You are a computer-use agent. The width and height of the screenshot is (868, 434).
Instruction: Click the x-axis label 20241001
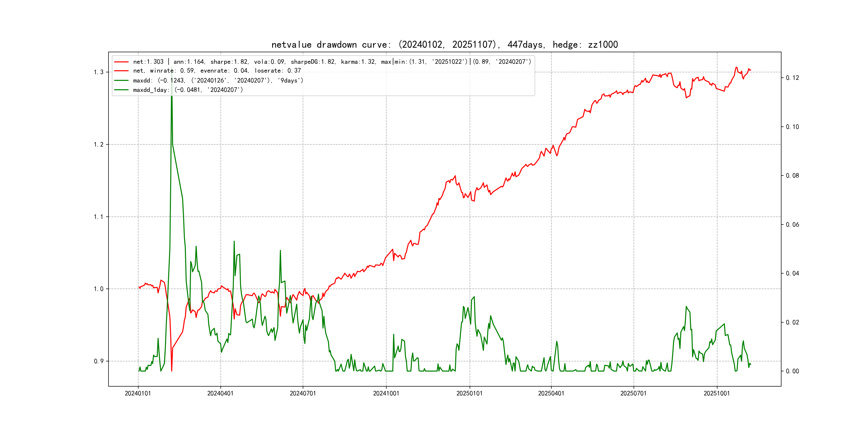coord(386,393)
